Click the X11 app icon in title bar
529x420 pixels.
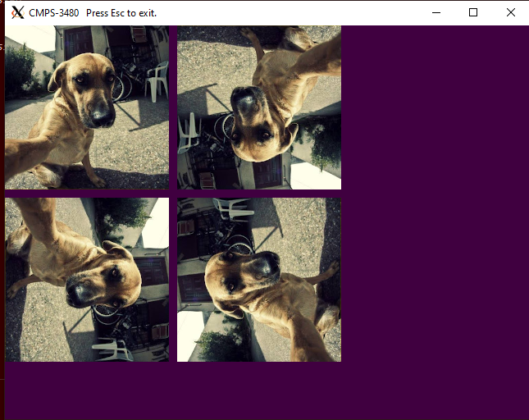point(17,13)
